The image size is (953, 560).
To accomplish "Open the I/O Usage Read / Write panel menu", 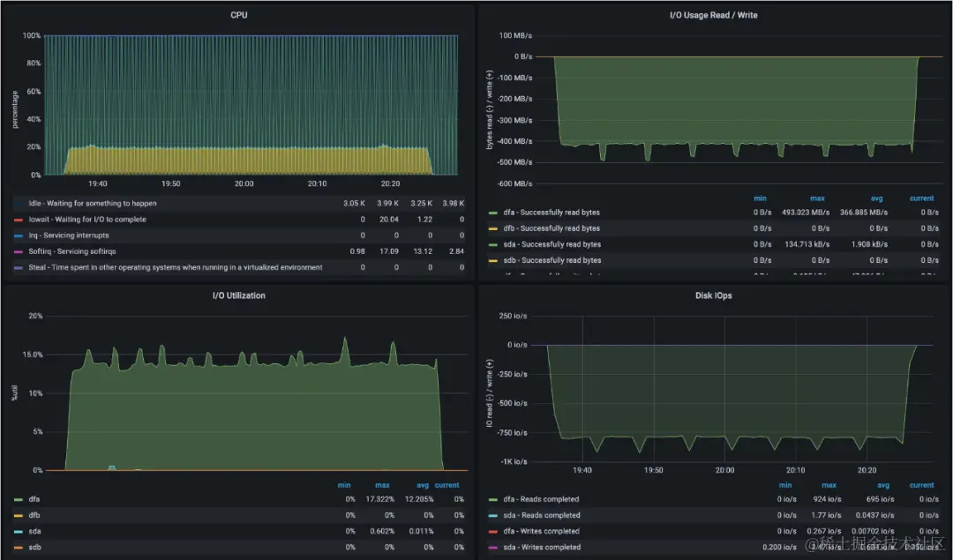I will [714, 15].
